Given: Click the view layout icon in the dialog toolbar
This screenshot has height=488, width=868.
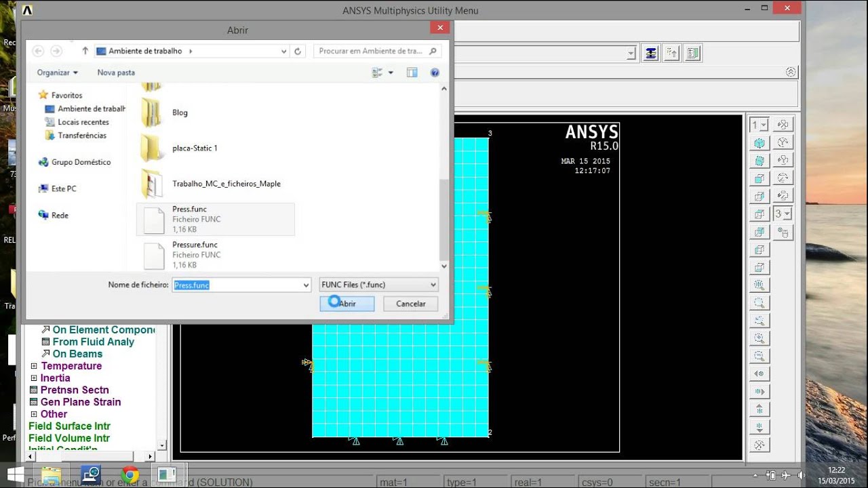Looking at the screenshot, I should click(x=378, y=73).
